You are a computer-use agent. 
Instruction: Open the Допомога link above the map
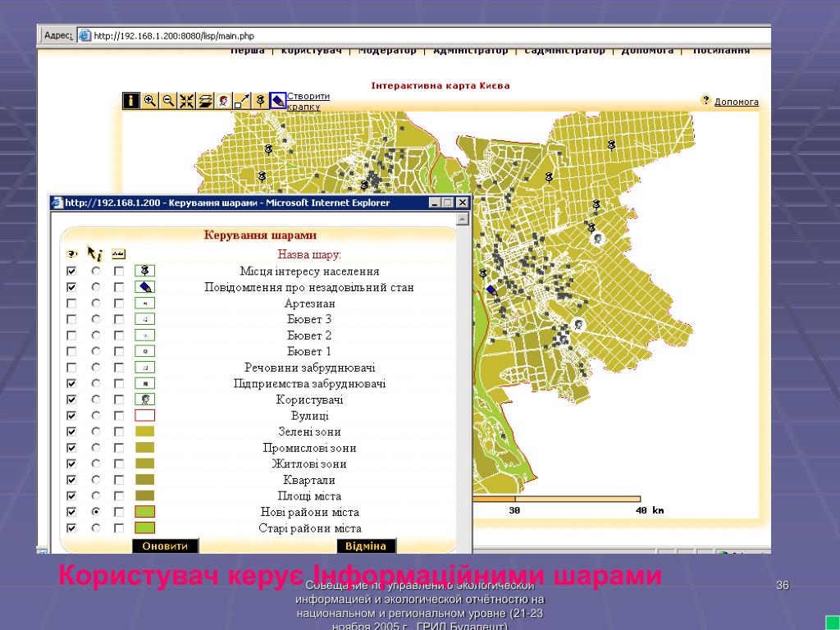[x=737, y=102]
